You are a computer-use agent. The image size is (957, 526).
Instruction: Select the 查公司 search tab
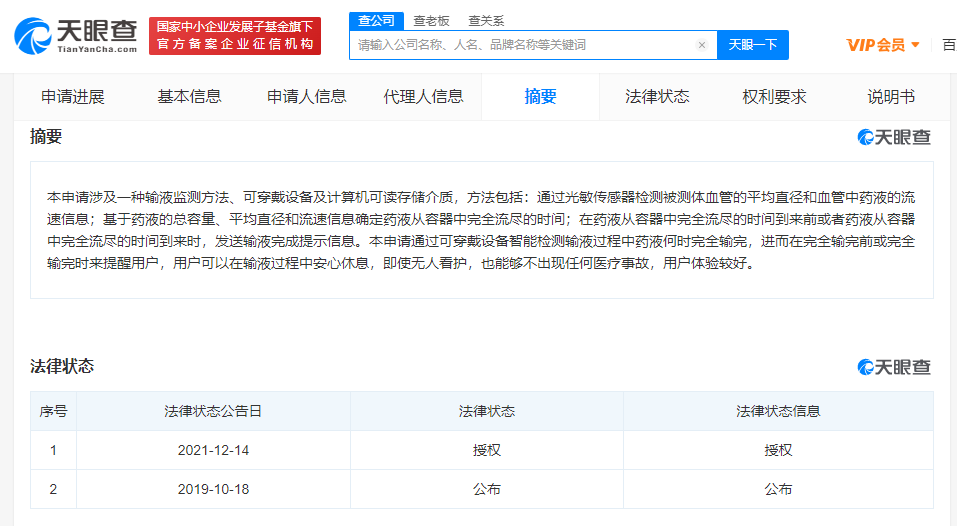(377, 21)
